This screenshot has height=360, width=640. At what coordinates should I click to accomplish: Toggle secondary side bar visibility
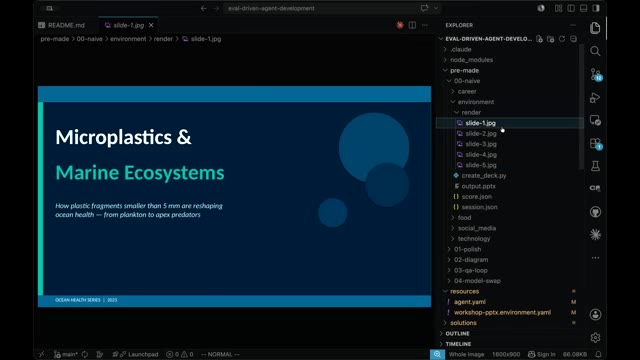596,8
